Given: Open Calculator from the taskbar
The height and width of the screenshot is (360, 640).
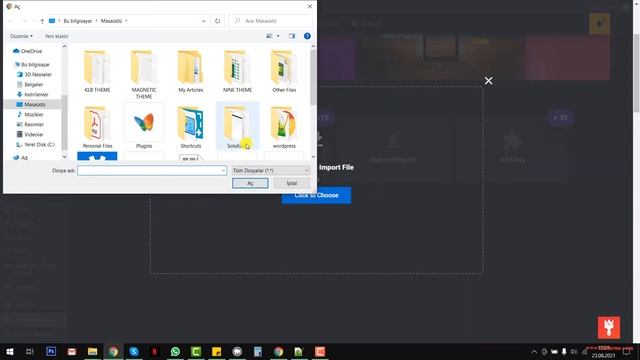Looking at the screenshot, I should click(x=258, y=351).
